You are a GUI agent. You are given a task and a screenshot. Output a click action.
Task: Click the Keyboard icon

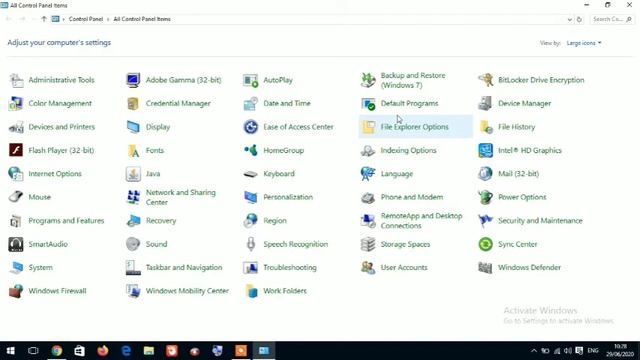point(251,174)
